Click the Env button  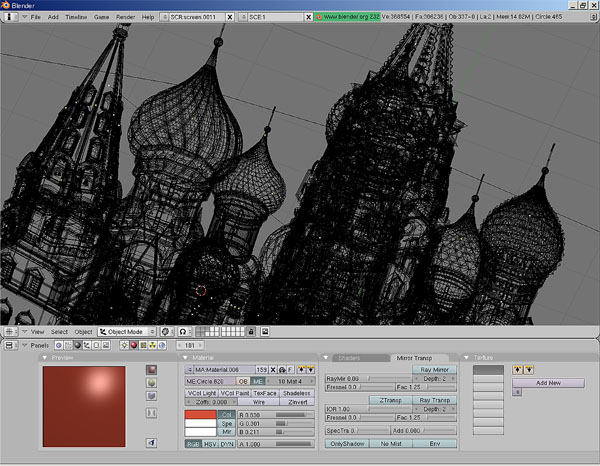435,443
